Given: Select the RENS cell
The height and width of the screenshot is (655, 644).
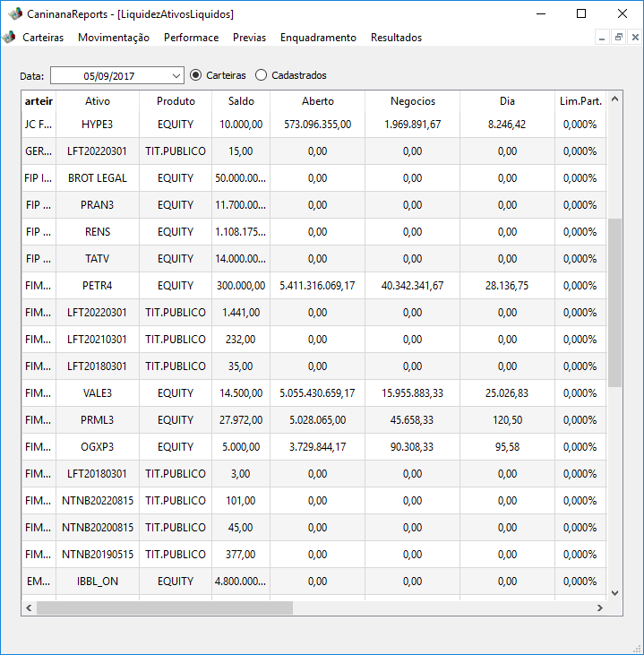Looking at the screenshot, I should 98,232.
